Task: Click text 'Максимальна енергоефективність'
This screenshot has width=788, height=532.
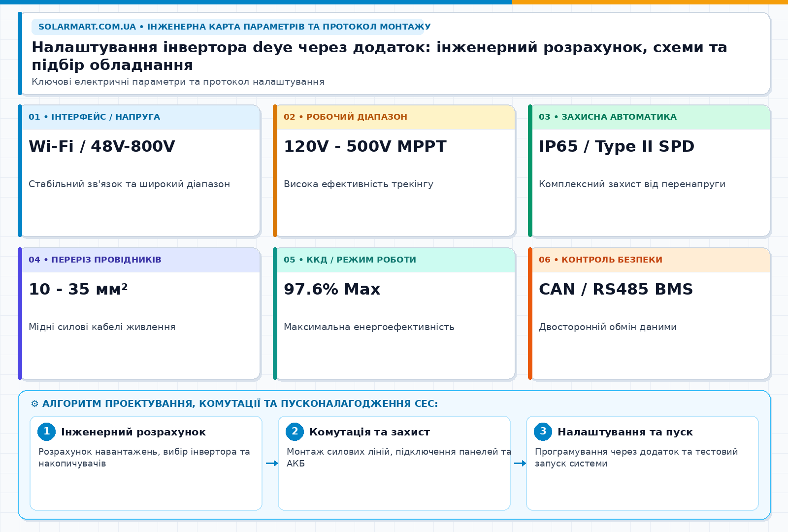Action: (369, 327)
